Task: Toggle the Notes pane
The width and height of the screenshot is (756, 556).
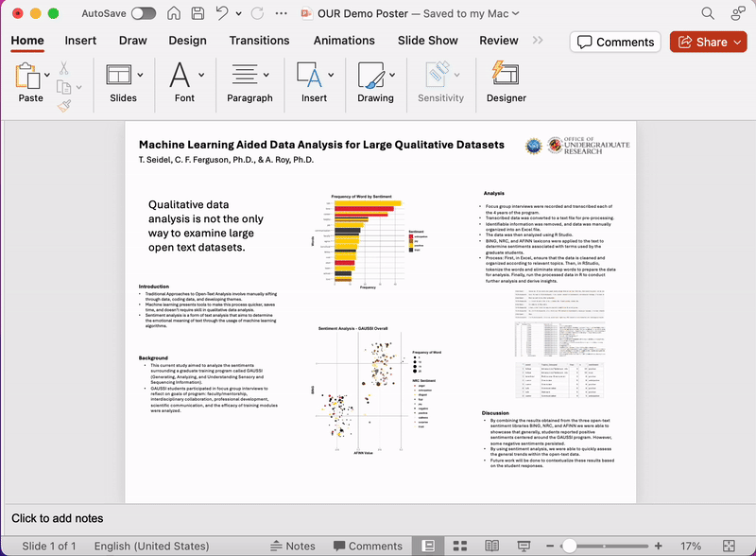Action: click(295, 546)
